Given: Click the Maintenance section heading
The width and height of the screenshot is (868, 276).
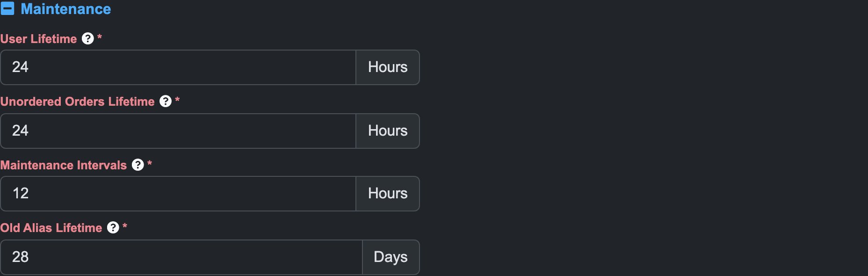Looking at the screenshot, I should pos(66,9).
